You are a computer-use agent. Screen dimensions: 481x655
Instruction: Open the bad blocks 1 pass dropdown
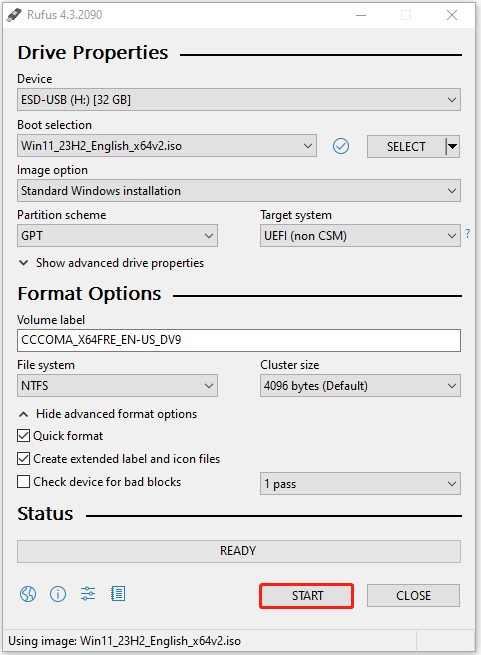(x=360, y=484)
